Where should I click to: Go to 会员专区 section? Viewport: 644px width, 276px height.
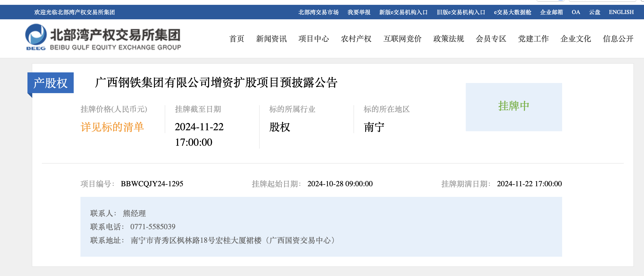pyautogui.click(x=491, y=39)
